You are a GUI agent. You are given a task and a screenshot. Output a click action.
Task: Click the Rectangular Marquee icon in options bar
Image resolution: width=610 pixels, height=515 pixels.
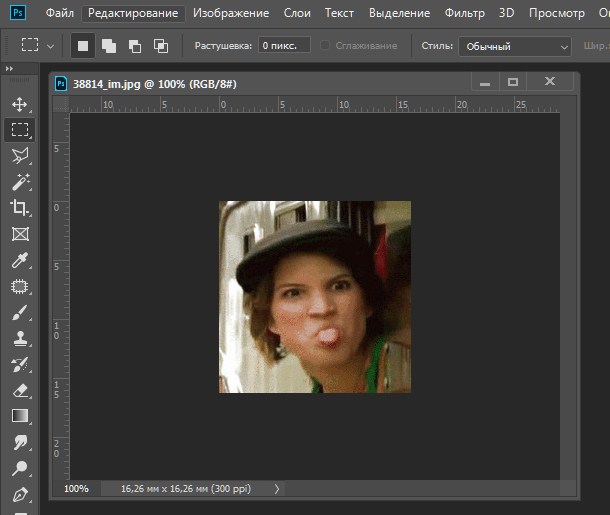(30, 45)
